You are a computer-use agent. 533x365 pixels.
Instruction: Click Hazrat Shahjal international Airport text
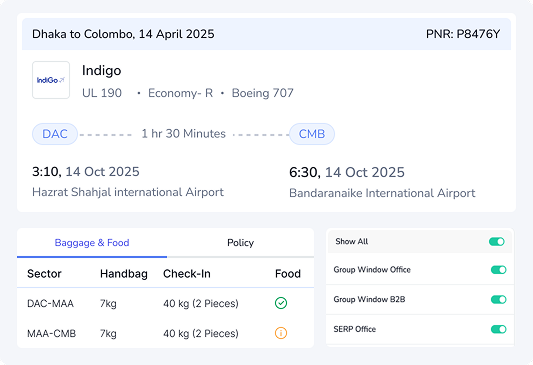128,192
